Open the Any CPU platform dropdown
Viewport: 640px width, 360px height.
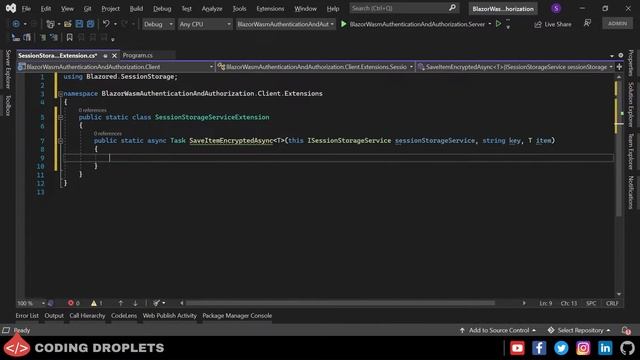point(205,24)
